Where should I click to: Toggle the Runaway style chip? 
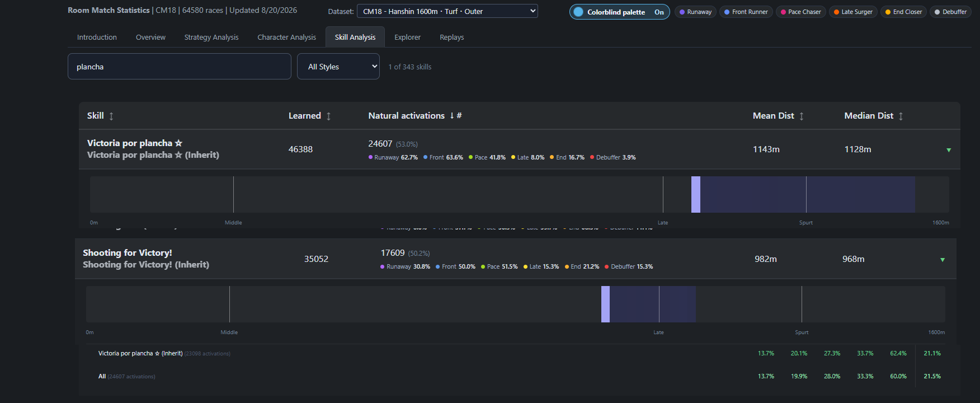[695, 12]
